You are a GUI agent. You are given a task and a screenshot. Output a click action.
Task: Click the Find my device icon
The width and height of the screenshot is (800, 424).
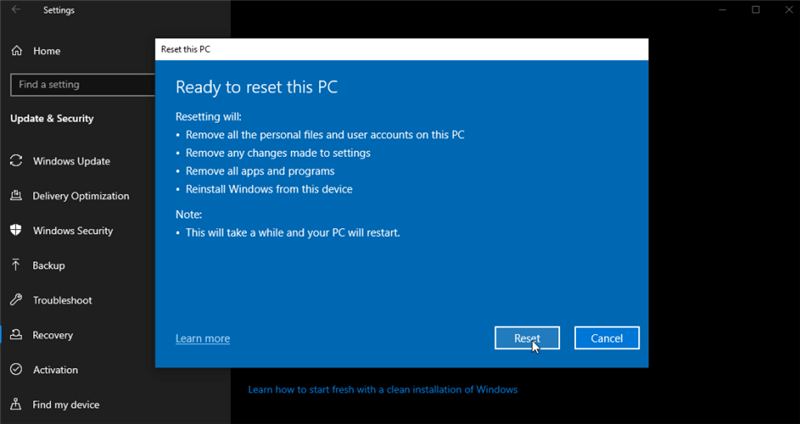[16, 404]
